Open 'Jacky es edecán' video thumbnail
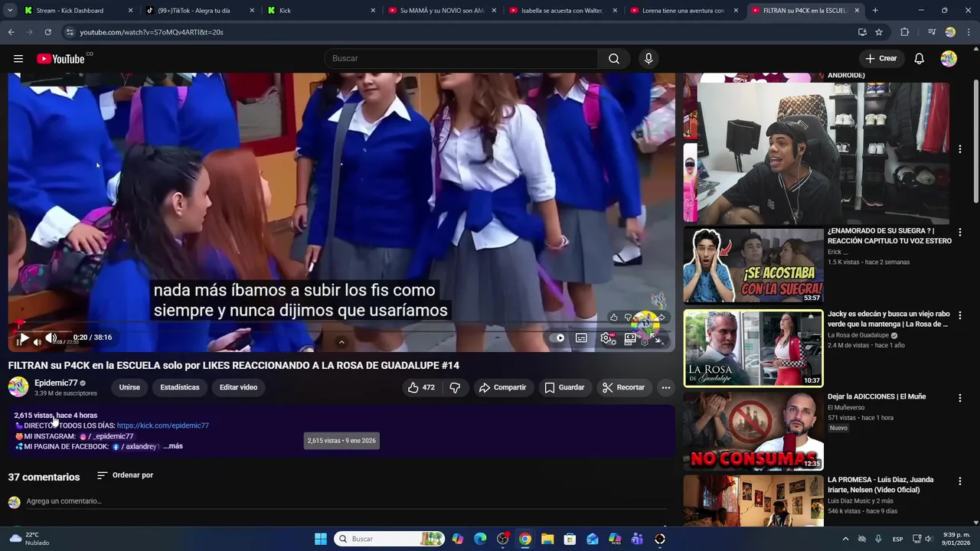Viewport: 980px width, 551px height. coord(753,348)
